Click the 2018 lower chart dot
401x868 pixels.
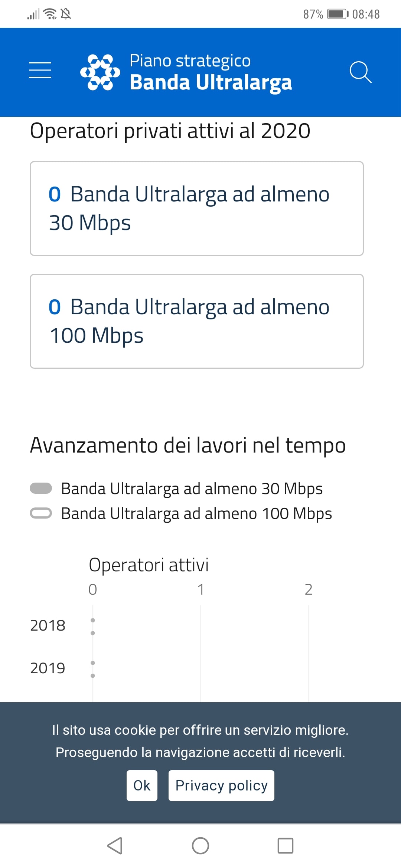(x=93, y=633)
